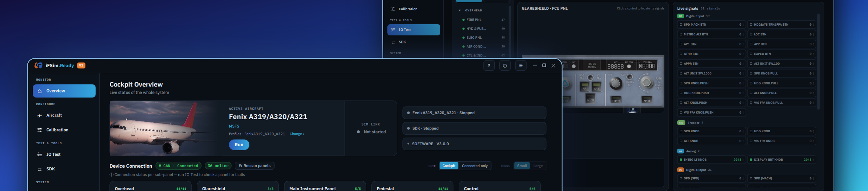Click the Change profile link

tap(296, 134)
